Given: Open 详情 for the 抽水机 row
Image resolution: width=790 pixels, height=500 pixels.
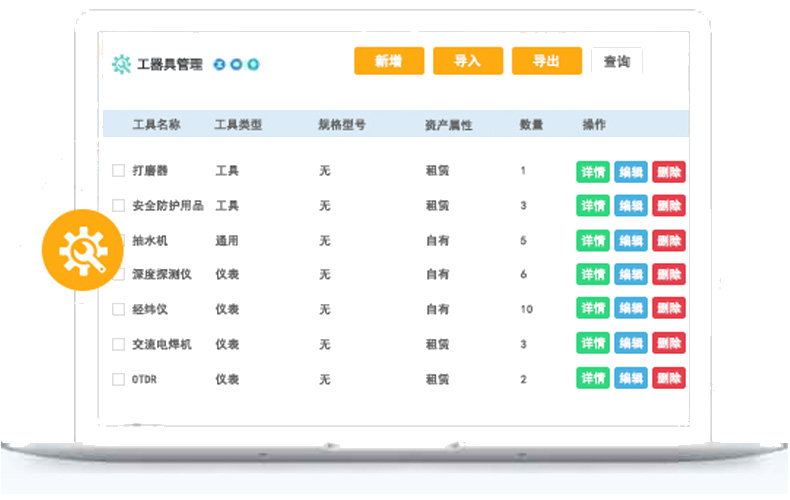Looking at the screenshot, I should 593,240.
